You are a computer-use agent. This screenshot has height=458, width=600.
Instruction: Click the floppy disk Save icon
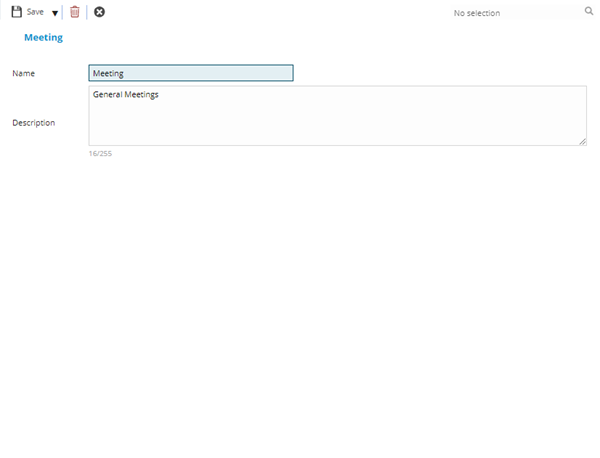16,12
